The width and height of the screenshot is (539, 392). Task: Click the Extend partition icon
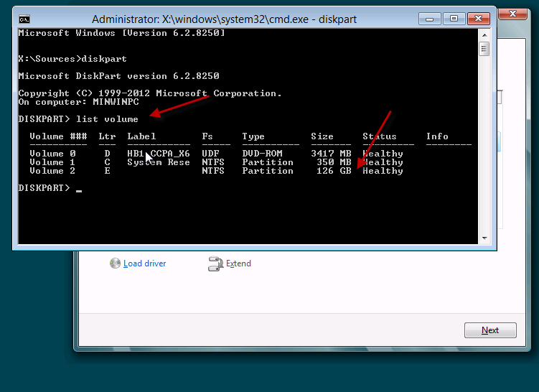click(215, 263)
